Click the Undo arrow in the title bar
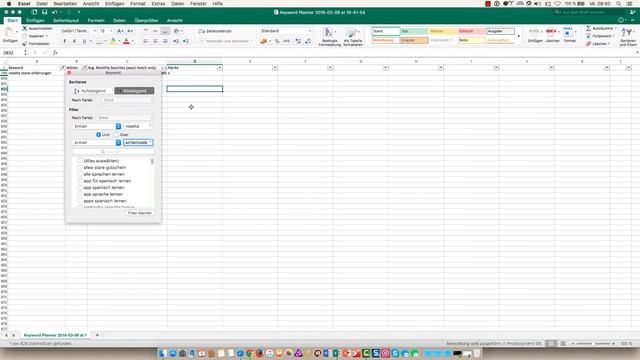Screen dimensions: 640x360 (x=54, y=12)
